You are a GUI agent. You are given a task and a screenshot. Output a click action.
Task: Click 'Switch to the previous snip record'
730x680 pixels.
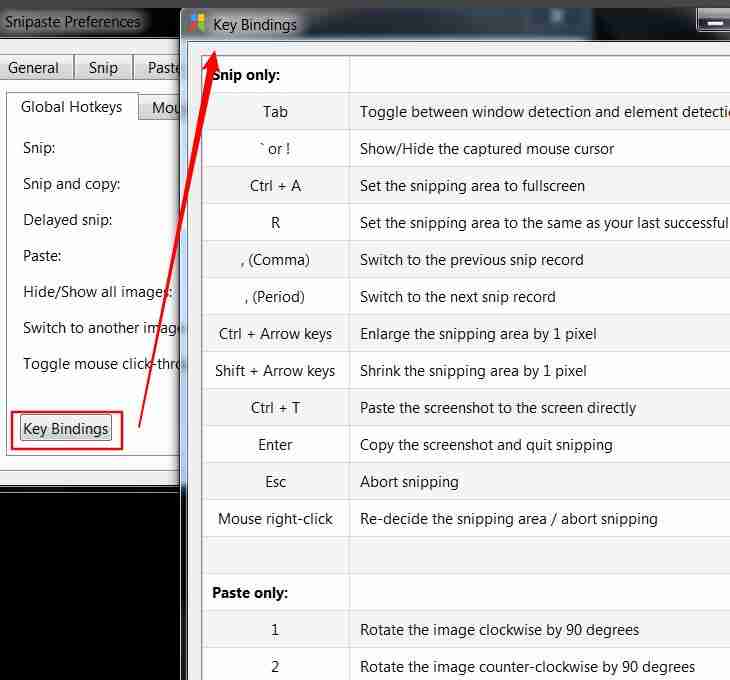(472, 260)
